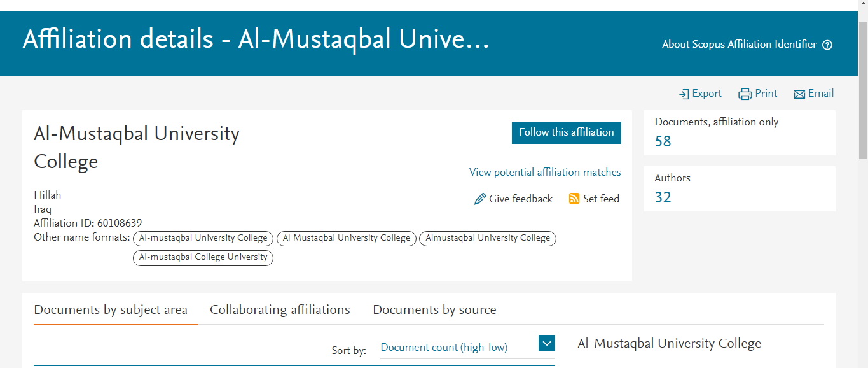The height and width of the screenshot is (368, 868).
Task: View potential affiliation matches
Action: (545, 173)
